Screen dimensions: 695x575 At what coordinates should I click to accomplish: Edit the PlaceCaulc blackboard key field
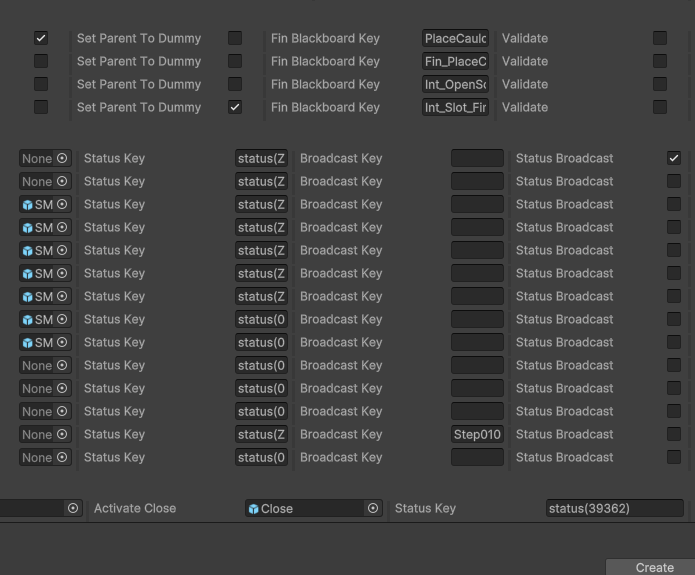tap(455, 38)
